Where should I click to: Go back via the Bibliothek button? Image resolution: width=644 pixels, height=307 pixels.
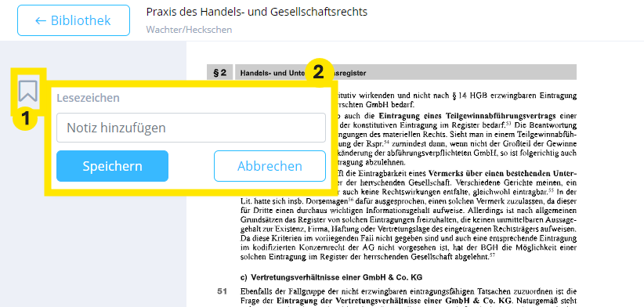click(x=74, y=20)
